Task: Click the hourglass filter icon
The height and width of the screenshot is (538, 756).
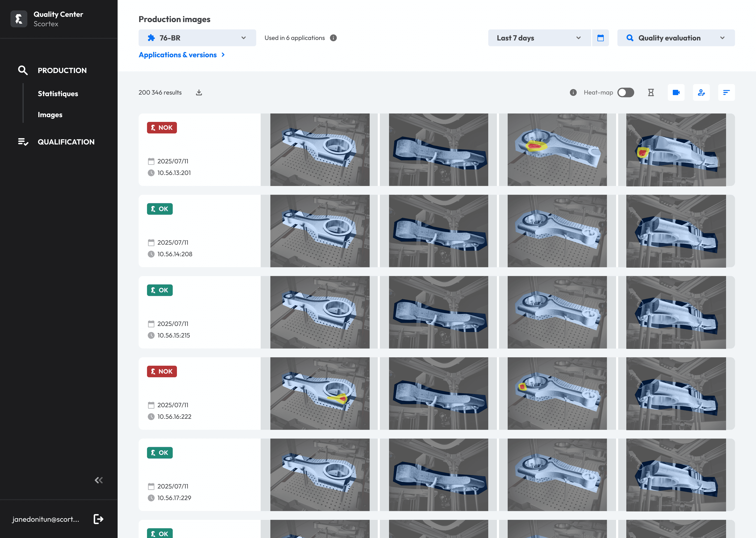Action: tap(651, 92)
